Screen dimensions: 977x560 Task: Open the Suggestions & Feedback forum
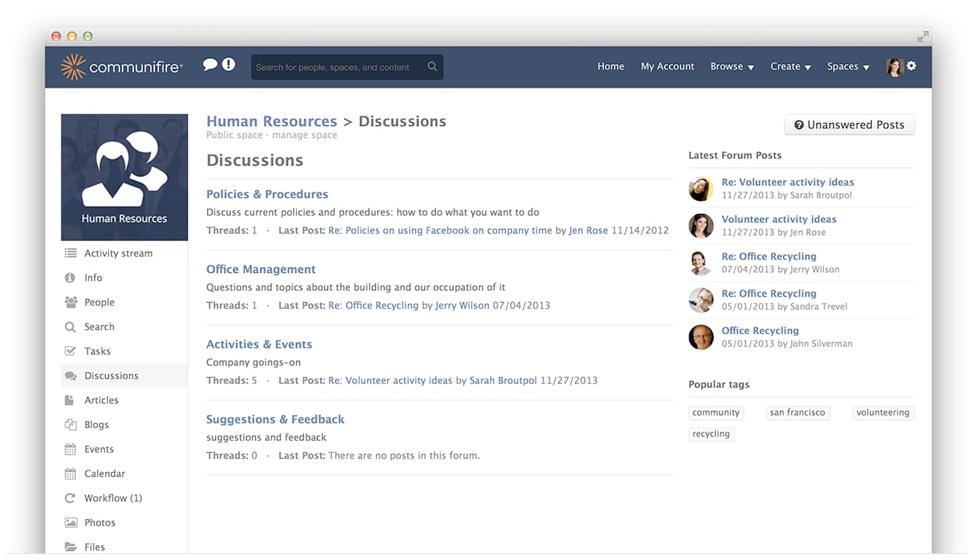[275, 420]
